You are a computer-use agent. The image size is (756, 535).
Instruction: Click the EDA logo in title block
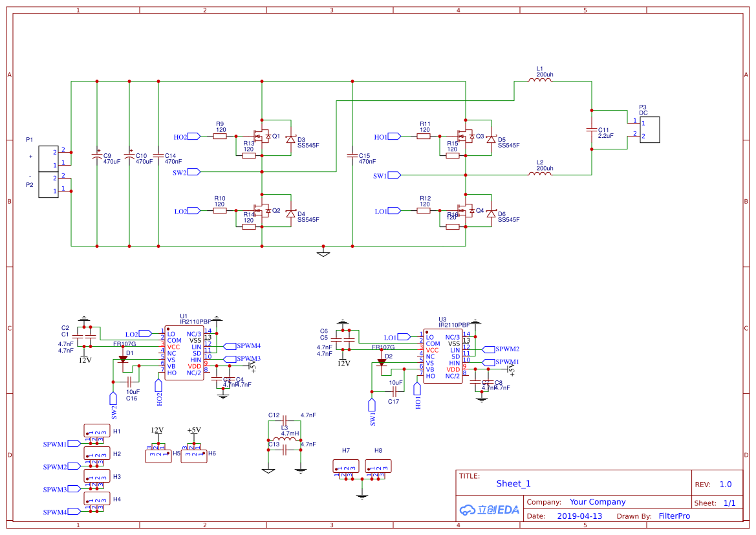pyautogui.click(x=489, y=510)
